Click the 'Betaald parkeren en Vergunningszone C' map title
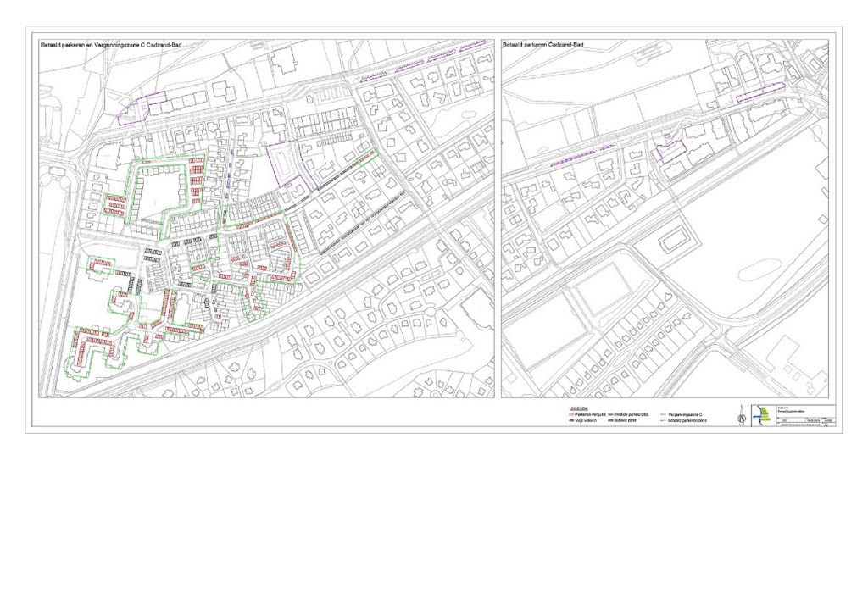This screenshot has height=616, width=868. (111, 44)
